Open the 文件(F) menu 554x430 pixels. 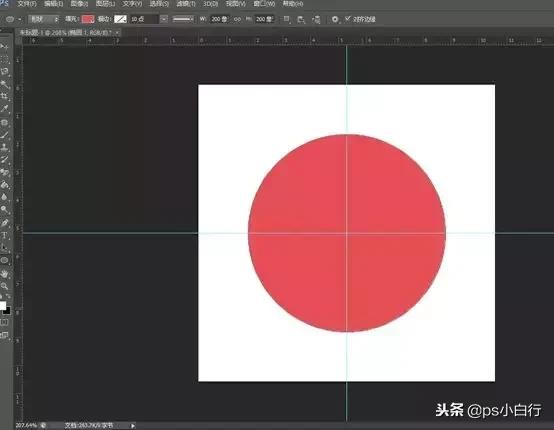tap(27, 4)
